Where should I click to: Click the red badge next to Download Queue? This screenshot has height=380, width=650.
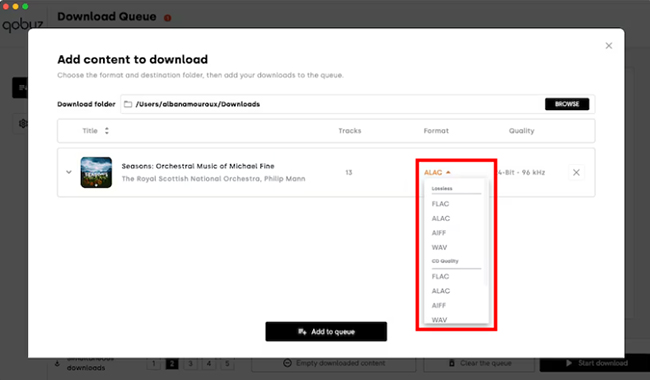pyautogui.click(x=167, y=18)
